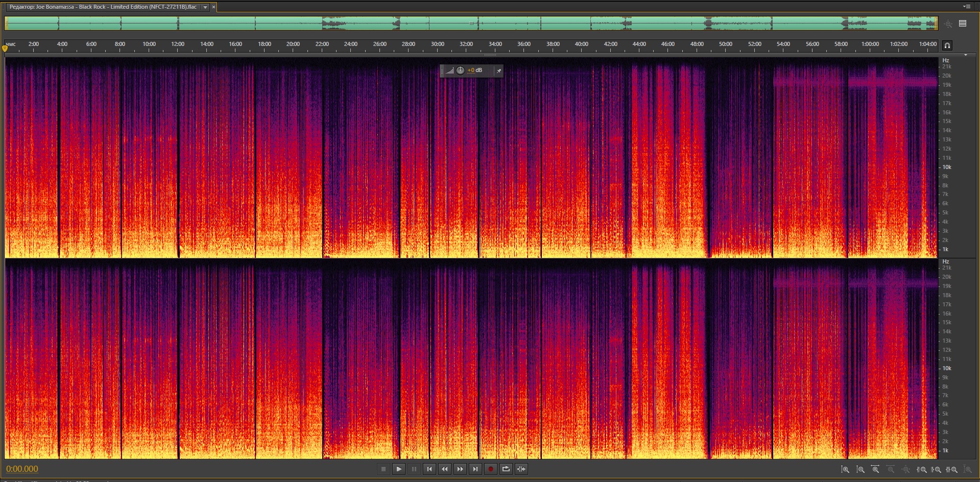Move playhead to next marker
The height and width of the screenshot is (482, 980).
(x=475, y=469)
